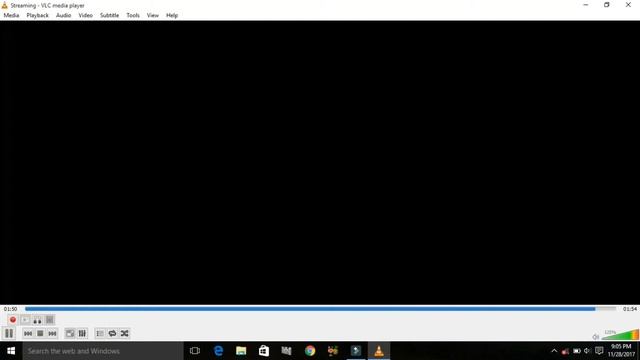This screenshot has height=360, width=640.
Task: Open File Explorer from taskbar
Action: (x=241, y=351)
